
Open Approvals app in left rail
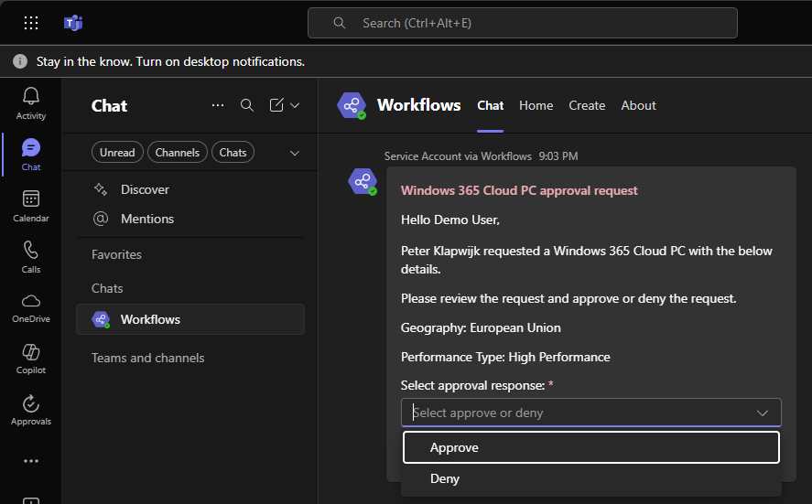(x=31, y=410)
